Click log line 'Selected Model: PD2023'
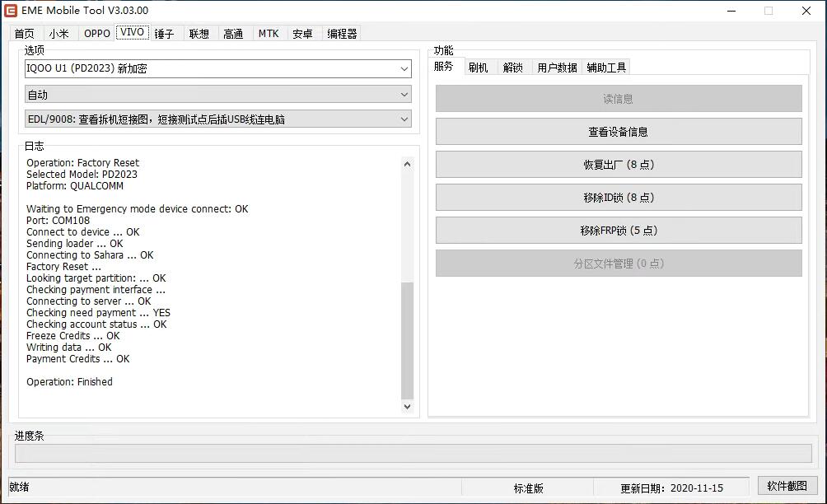 [x=82, y=175]
